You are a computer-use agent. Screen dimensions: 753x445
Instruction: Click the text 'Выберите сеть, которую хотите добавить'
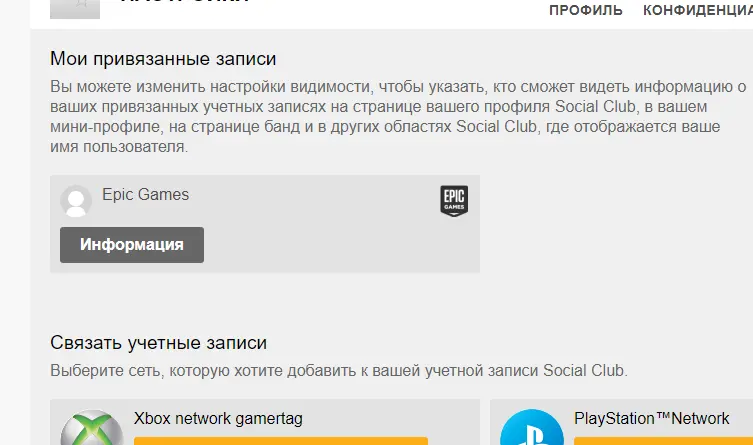point(202,371)
